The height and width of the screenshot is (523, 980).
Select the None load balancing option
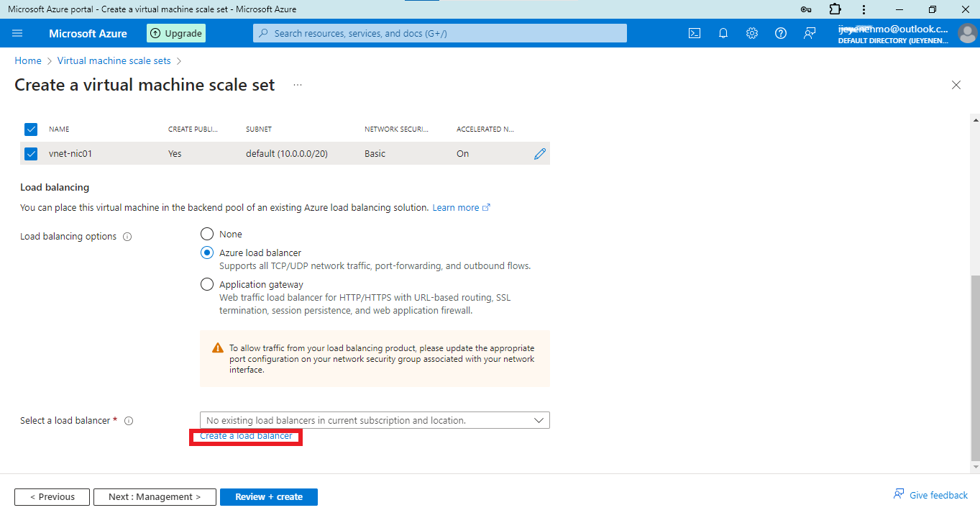click(x=207, y=234)
